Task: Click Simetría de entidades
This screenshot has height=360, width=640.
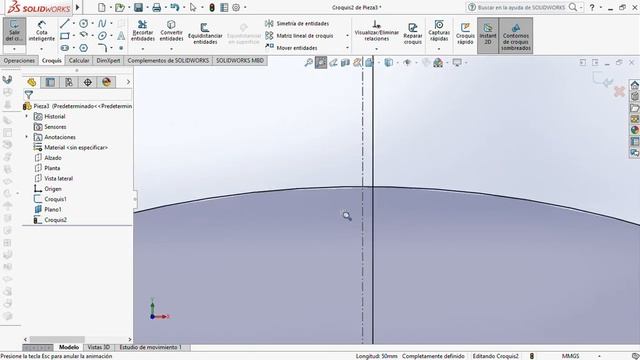Action: 297,24
